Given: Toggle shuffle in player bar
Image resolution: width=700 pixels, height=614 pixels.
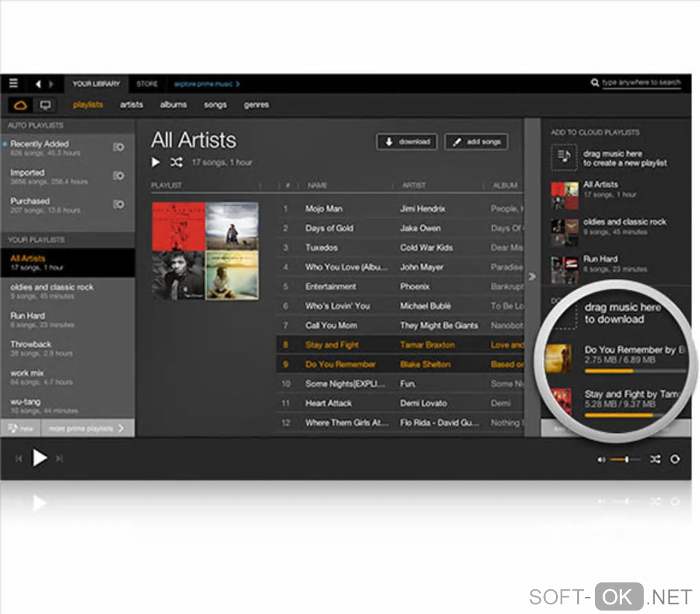Looking at the screenshot, I should [x=655, y=459].
